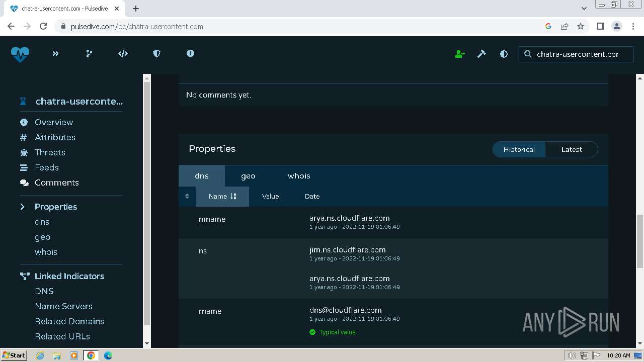Open the Windows Start menu

click(14, 355)
